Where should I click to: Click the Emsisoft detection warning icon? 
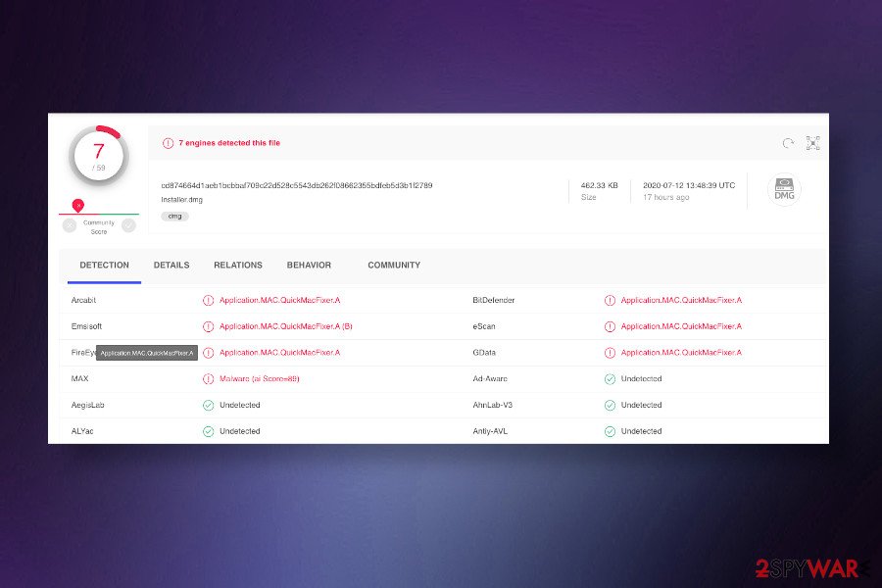tap(208, 326)
